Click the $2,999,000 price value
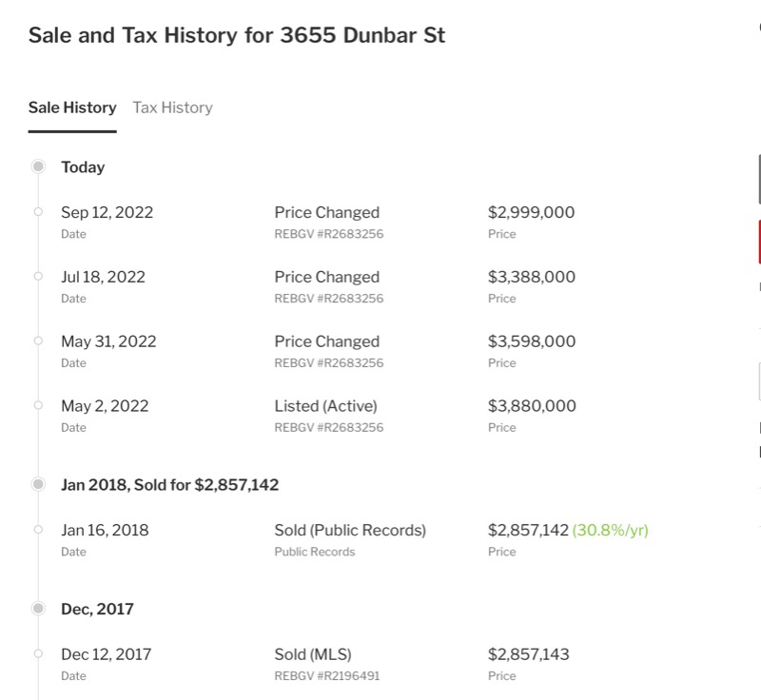This screenshot has width=761, height=700. coord(531,212)
